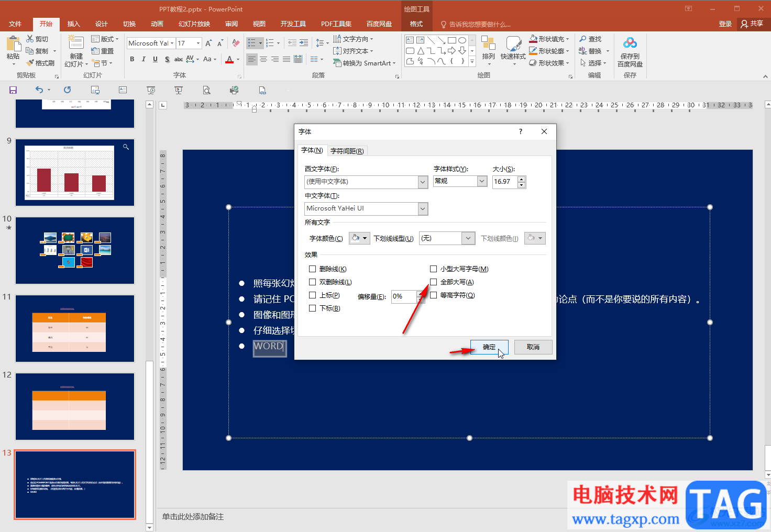Enable Equalize Character Height (等高字符) checkbox
Viewport: 771px width, 532px height.
tap(433, 295)
